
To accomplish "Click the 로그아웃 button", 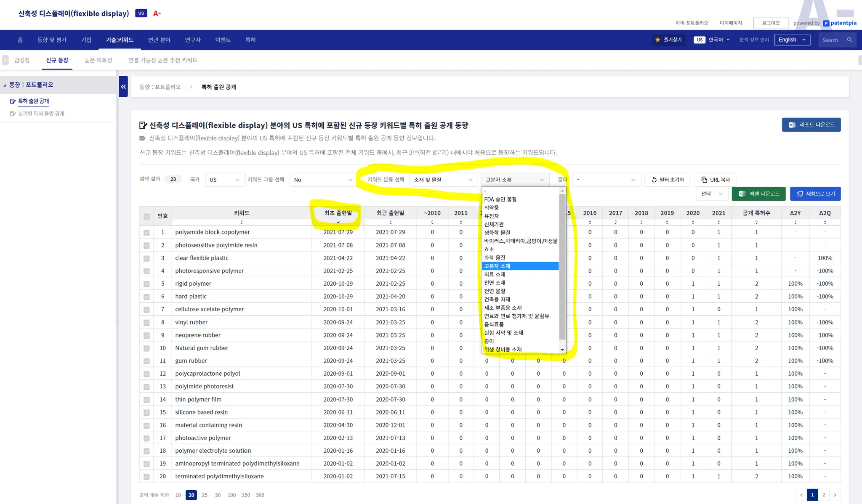I will click(x=770, y=23).
